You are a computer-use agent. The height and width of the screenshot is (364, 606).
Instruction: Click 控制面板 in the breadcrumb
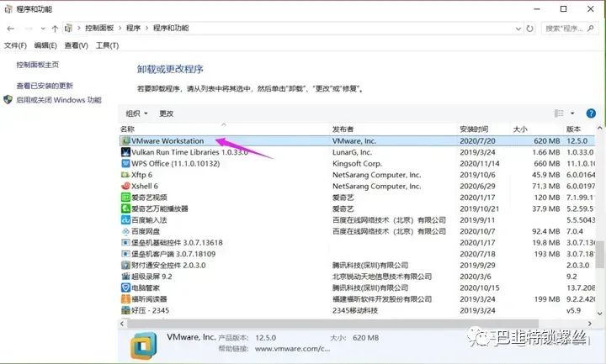tap(99, 29)
